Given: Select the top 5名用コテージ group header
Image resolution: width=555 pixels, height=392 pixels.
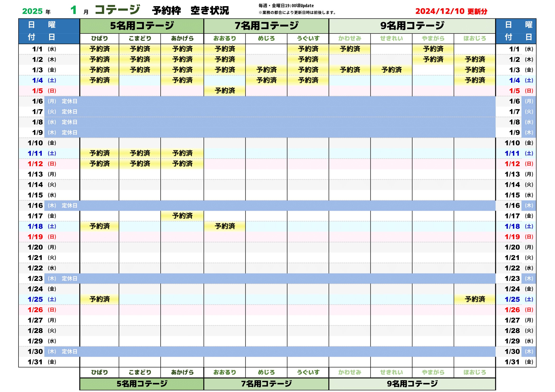Looking at the screenshot, I should pos(142,26).
